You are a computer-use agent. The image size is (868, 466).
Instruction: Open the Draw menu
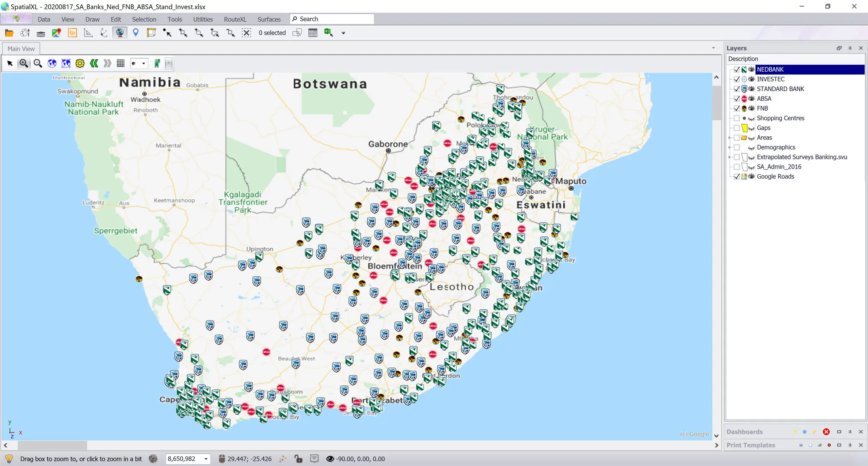(92, 19)
